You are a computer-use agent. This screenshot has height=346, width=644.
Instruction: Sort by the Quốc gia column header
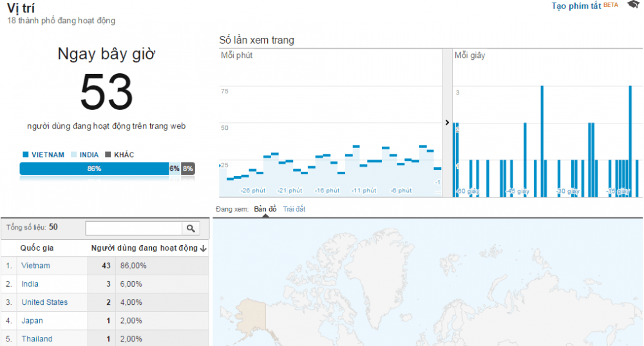37,248
